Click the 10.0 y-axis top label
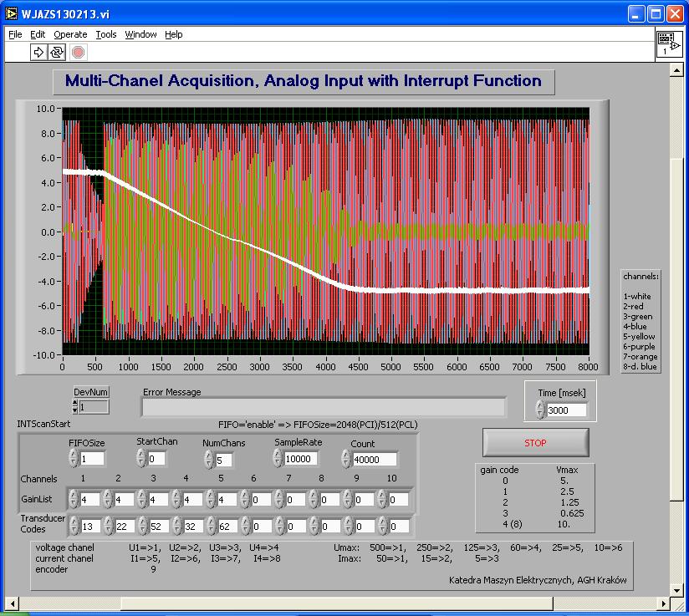Image resolution: width=689 pixels, height=616 pixels. coord(45,109)
